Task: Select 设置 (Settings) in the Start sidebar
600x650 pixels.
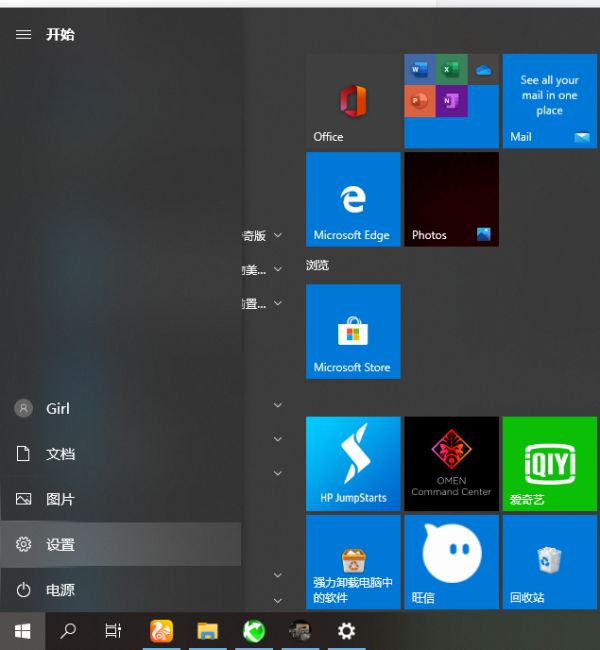Action: click(x=60, y=545)
